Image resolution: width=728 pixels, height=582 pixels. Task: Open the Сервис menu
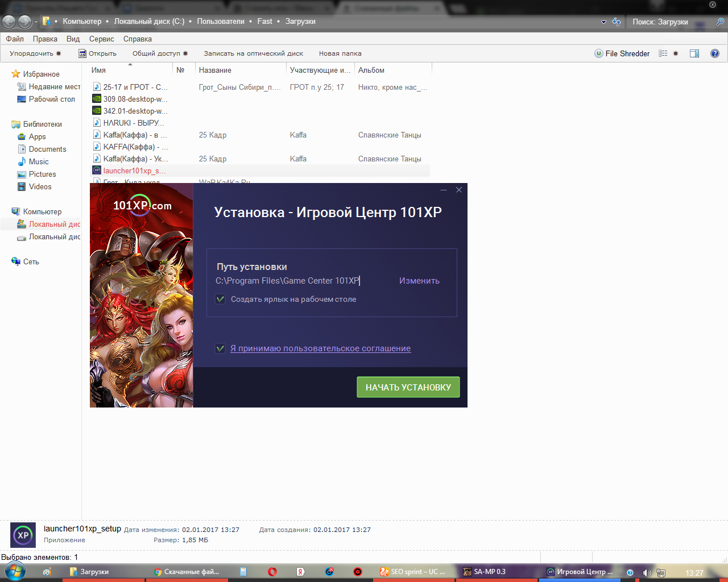pyautogui.click(x=101, y=39)
